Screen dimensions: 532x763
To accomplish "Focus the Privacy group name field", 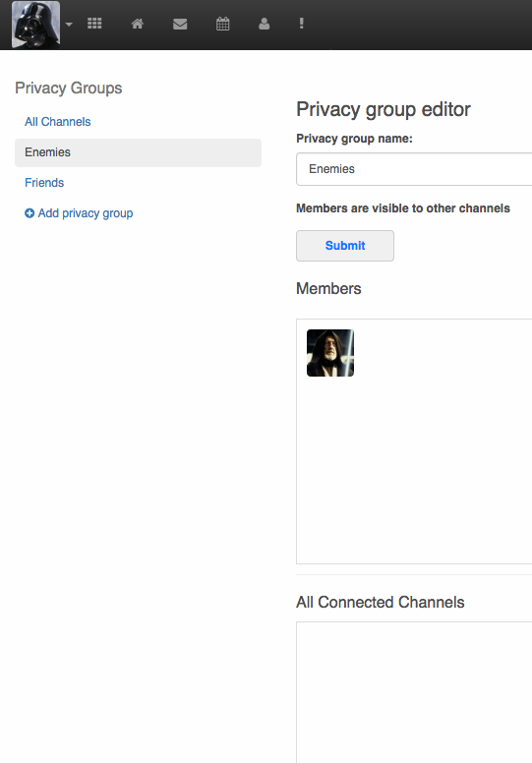I will point(414,169).
